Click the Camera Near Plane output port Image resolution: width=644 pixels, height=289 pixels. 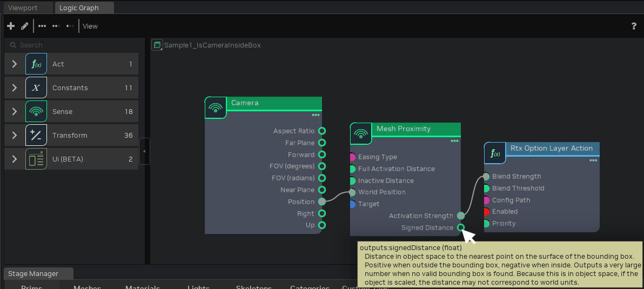[x=322, y=190]
